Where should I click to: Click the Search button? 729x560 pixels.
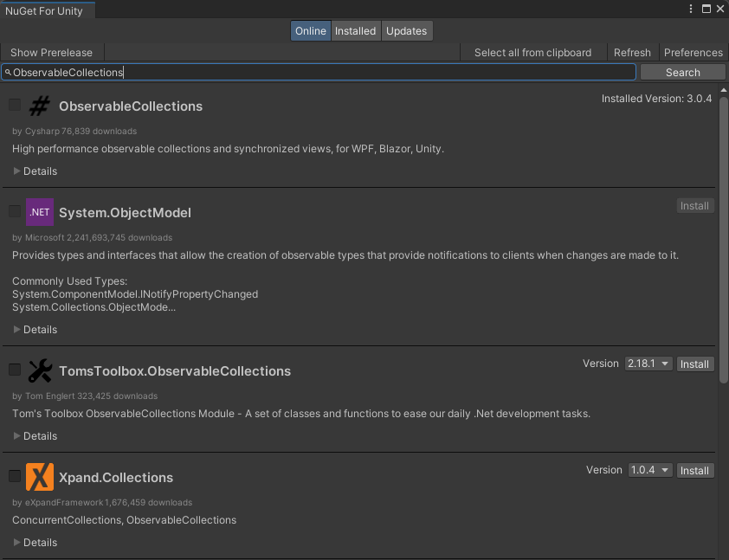(x=682, y=73)
